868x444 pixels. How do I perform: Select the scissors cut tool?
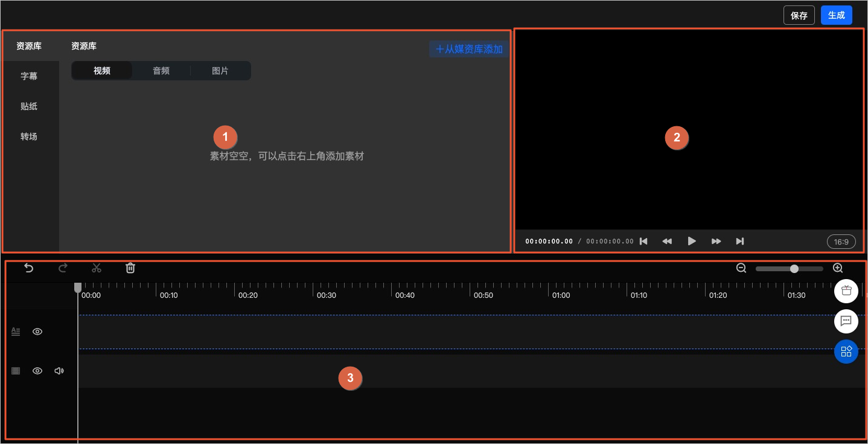coord(97,268)
